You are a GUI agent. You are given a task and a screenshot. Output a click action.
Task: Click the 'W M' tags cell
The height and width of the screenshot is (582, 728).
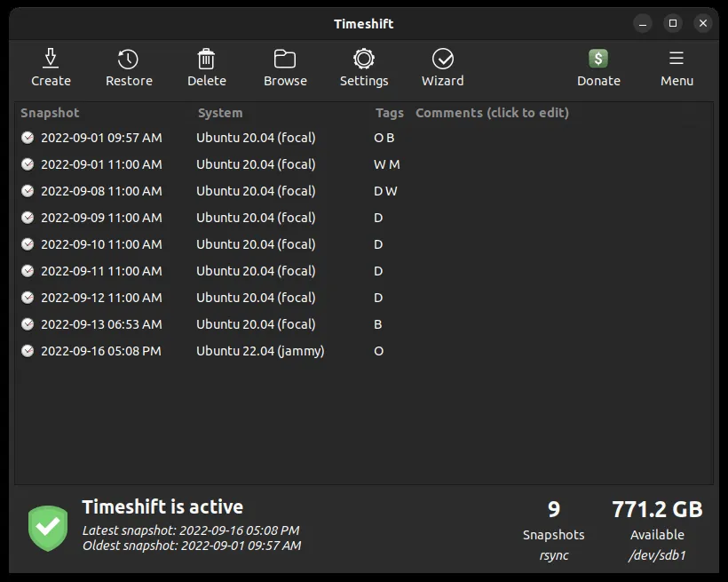387,164
